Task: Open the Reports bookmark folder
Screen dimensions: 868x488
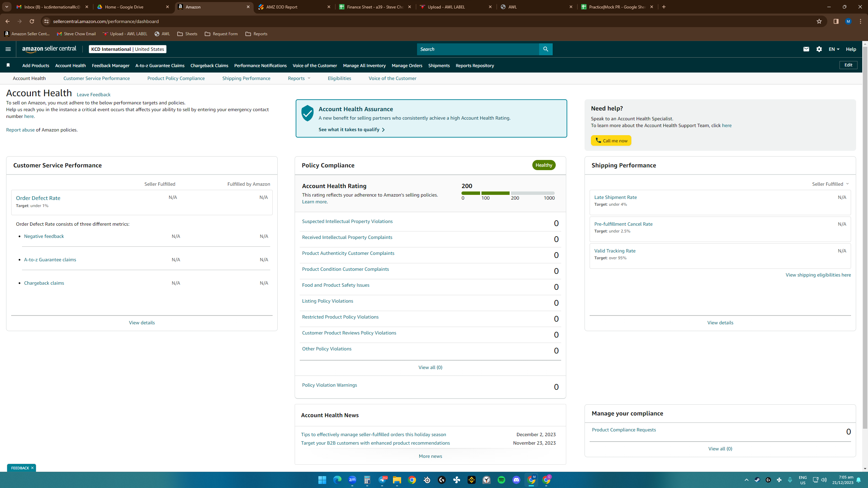Action: tap(256, 34)
